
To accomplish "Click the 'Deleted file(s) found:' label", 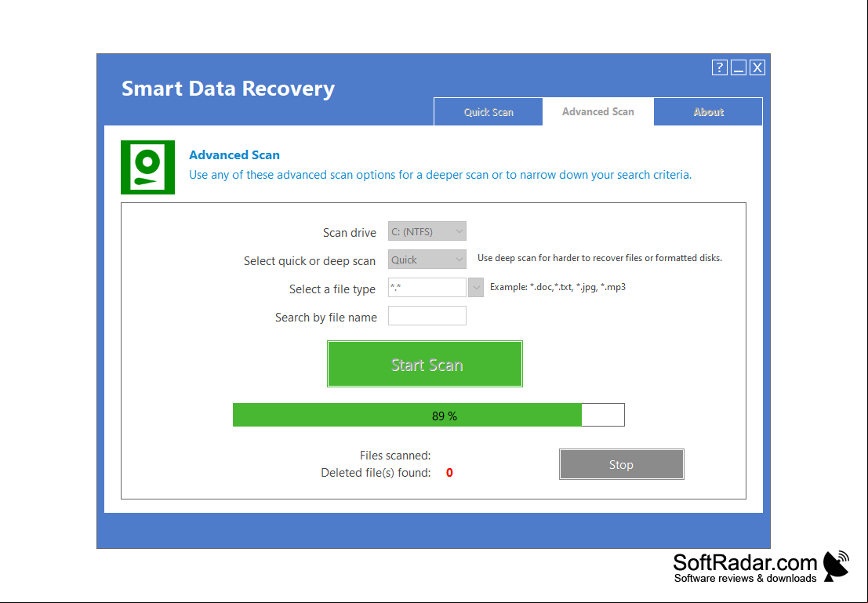I will (376, 473).
